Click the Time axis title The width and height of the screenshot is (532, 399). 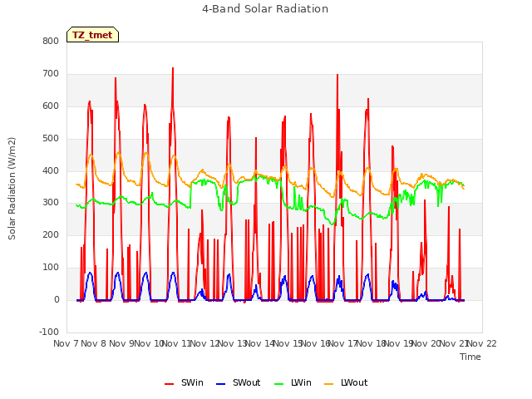point(470,357)
